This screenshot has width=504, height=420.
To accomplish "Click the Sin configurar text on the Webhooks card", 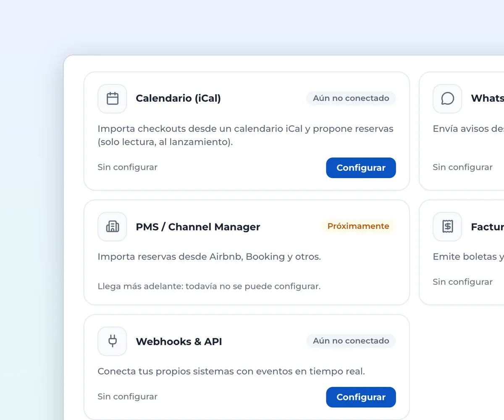I will click(x=127, y=396).
